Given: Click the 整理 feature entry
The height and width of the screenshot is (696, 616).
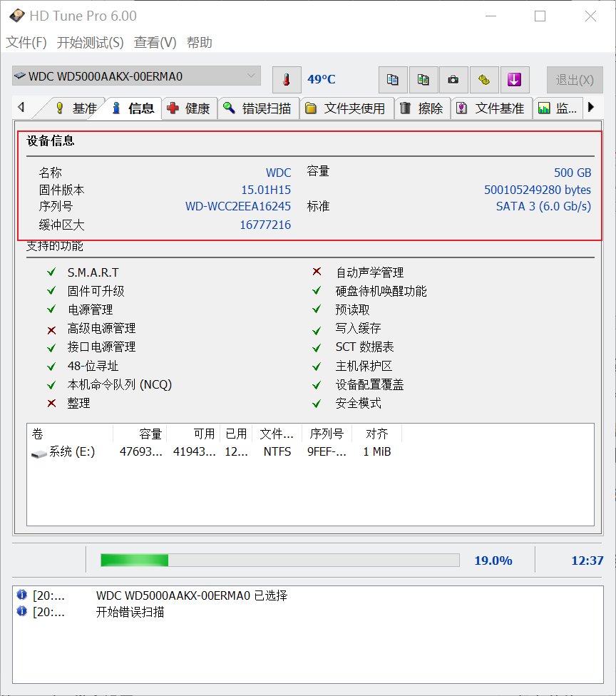Looking at the screenshot, I should coord(78,403).
